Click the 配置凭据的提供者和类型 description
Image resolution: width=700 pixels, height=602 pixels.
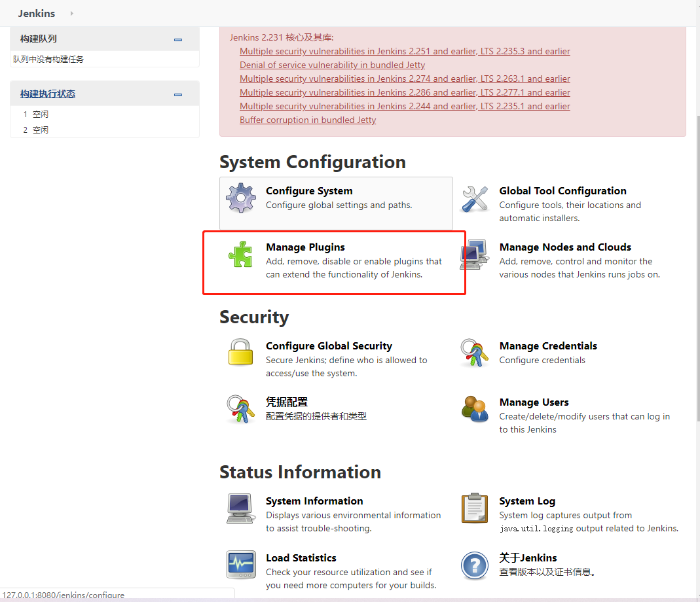316,416
